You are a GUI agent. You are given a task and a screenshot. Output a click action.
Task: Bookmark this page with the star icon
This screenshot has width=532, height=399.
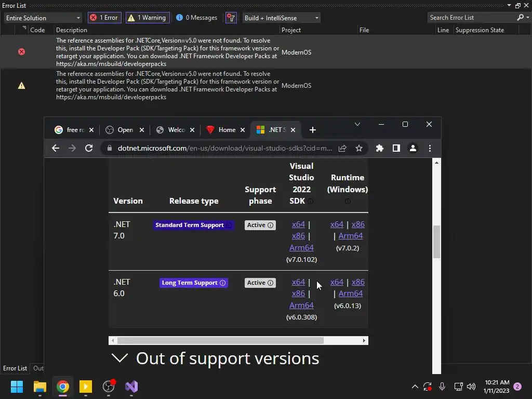coord(359,148)
